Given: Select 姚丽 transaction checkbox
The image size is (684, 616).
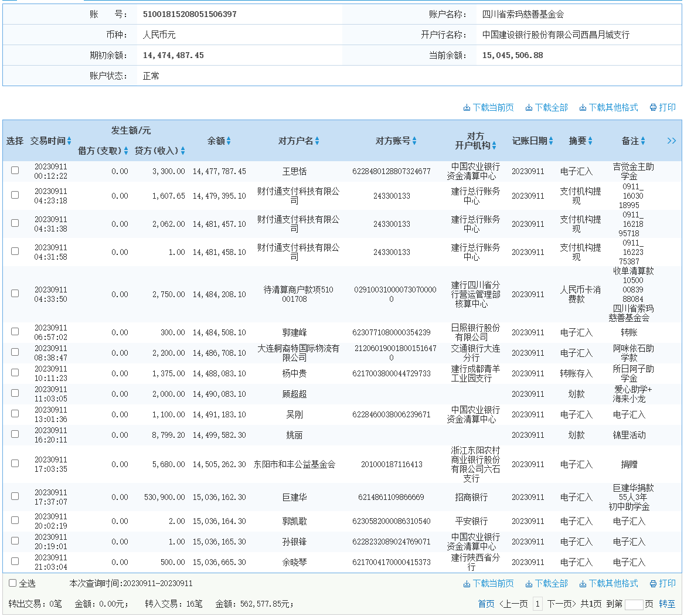Looking at the screenshot, I should 15,434.
